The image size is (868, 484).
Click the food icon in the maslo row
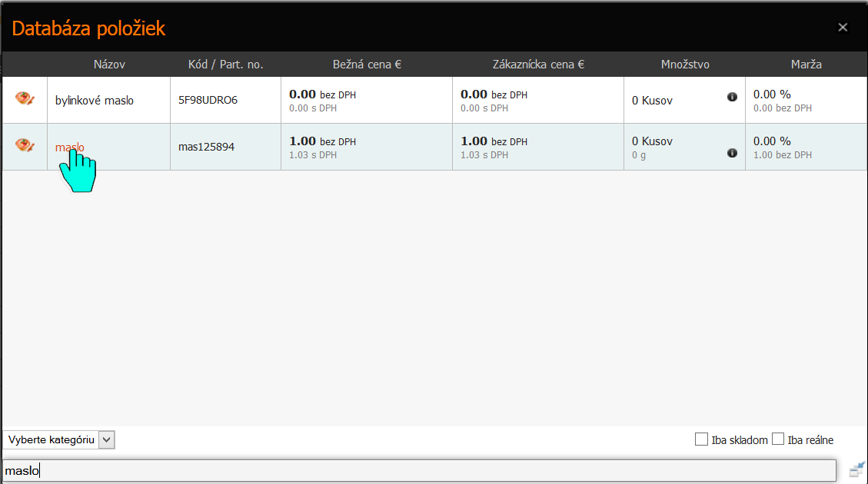(25, 145)
